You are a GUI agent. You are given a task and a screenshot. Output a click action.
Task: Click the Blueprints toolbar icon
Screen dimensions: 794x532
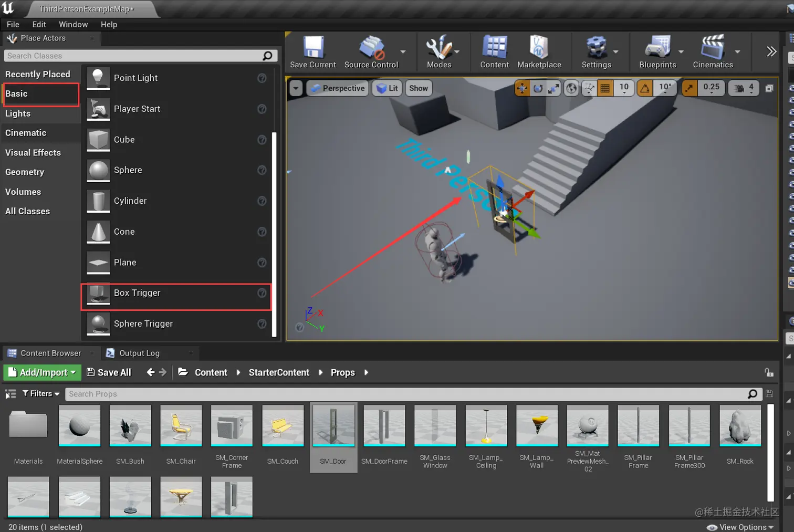[657, 47]
